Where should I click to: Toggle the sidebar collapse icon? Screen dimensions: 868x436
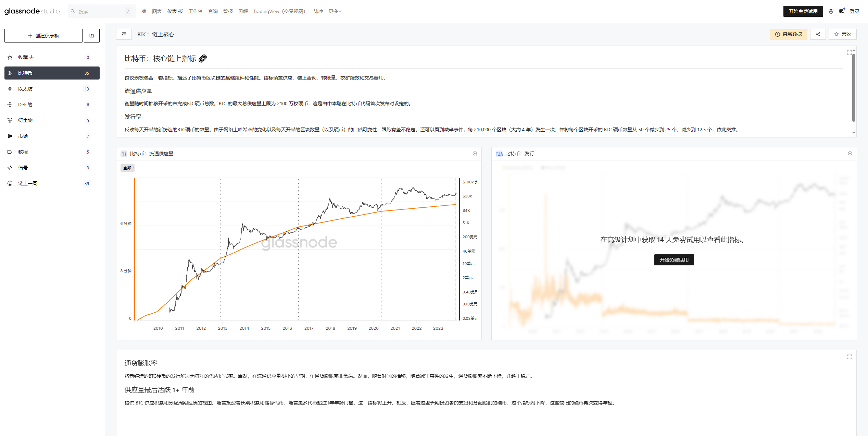pyautogui.click(x=124, y=34)
